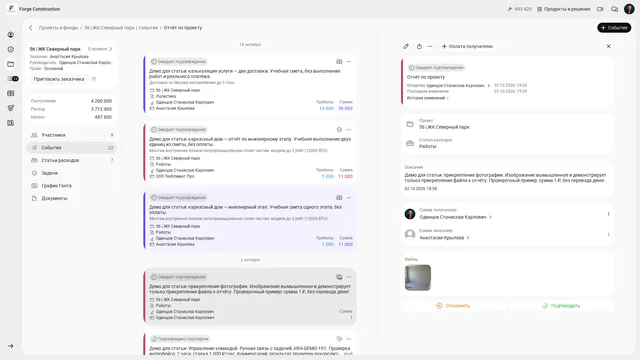This screenshot has height=360, width=640.
Task: Select Документы in project menu
Action: 72,198
